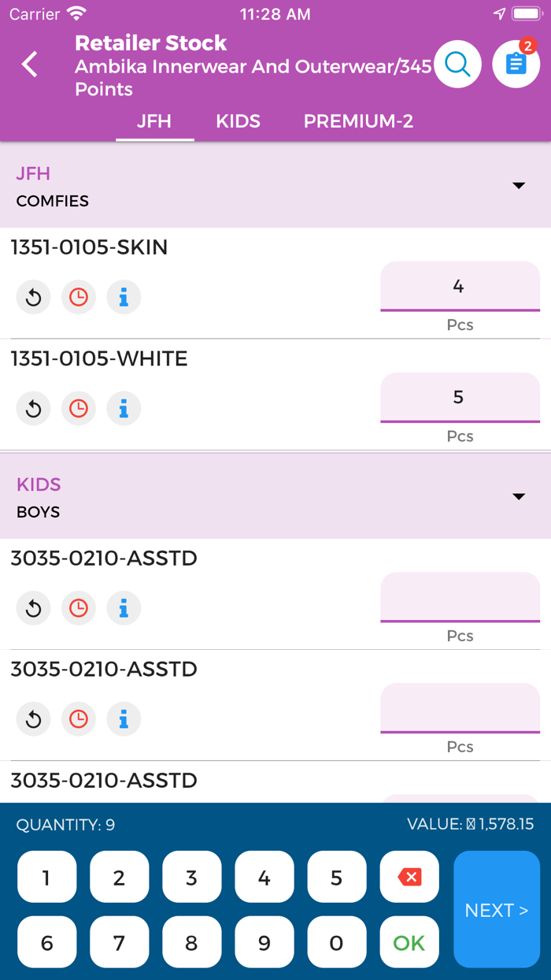The image size is (551, 980).
Task: Reset quantity of second 3035-0210-ASSTD item
Action: (33, 719)
